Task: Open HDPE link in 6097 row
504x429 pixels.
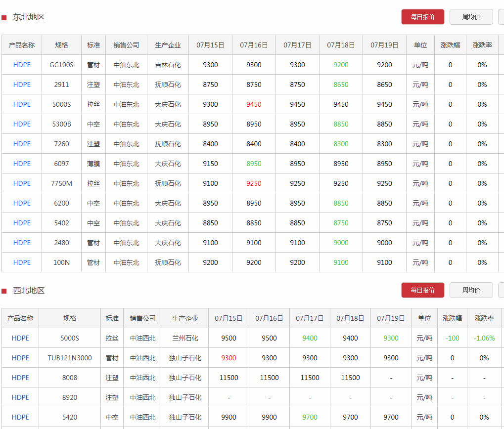Action: click(22, 164)
